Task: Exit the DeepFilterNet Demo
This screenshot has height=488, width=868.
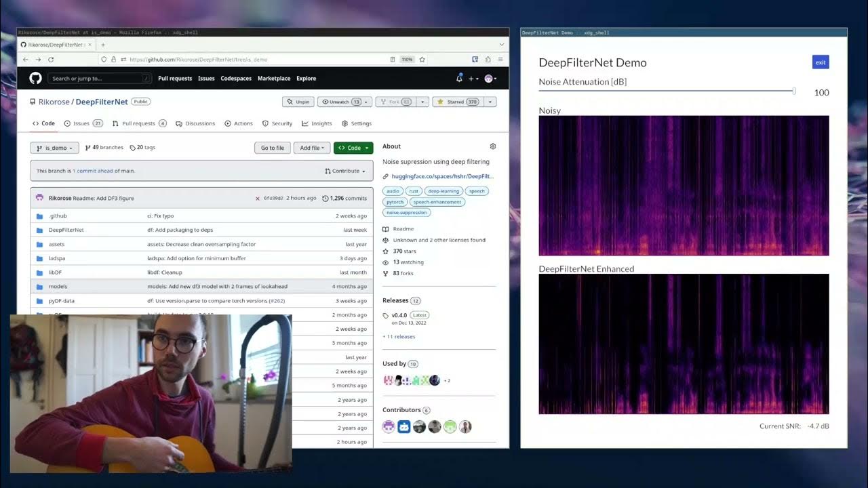Action: tap(821, 62)
